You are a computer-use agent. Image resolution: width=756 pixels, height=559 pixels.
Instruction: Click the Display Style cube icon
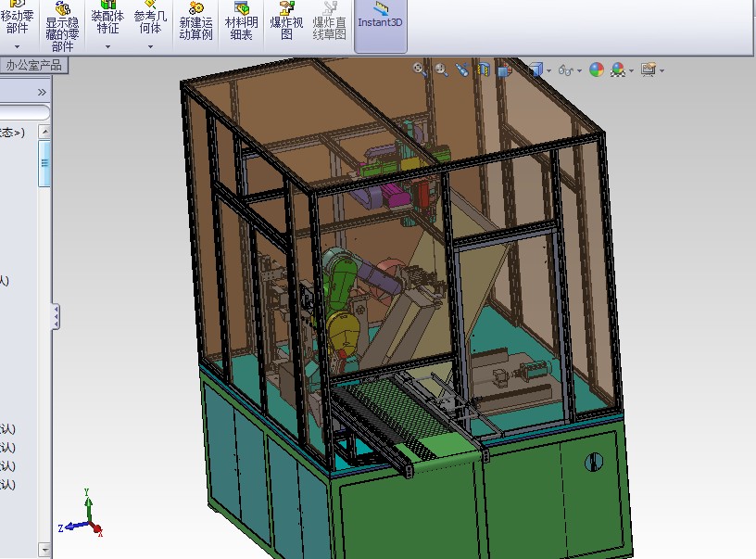pos(535,70)
